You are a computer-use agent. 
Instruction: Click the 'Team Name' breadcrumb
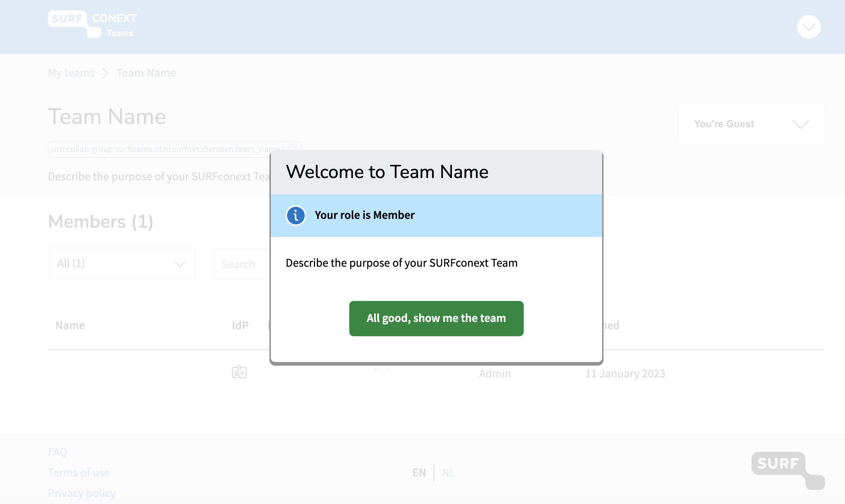[146, 73]
